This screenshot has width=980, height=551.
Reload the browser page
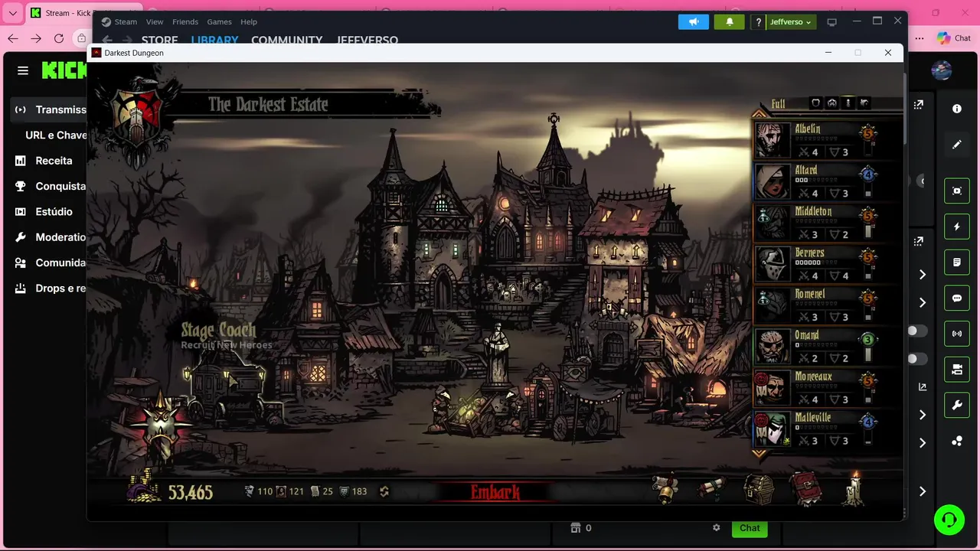coord(59,38)
